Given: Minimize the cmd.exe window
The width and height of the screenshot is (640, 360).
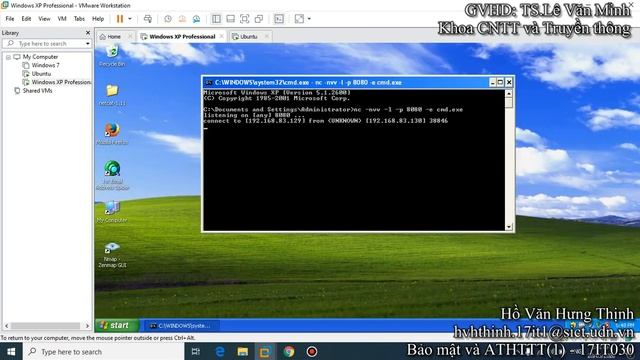Looking at the screenshot, I should click(x=492, y=82).
